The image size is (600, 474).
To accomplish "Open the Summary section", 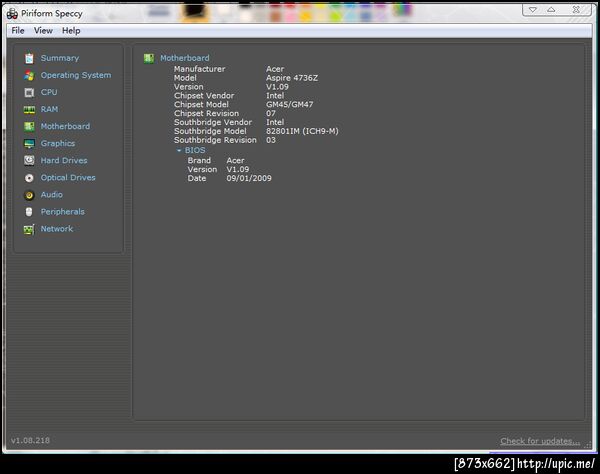I will pos(60,58).
